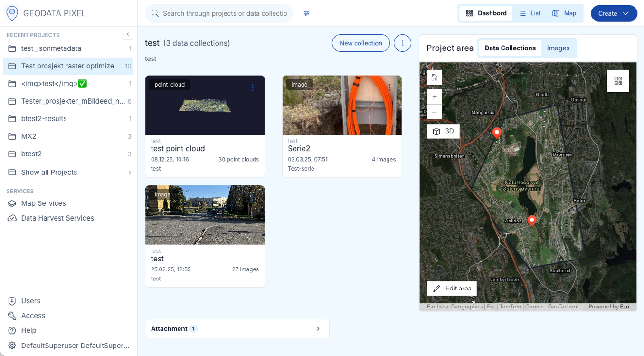Click New collection button

(361, 43)
